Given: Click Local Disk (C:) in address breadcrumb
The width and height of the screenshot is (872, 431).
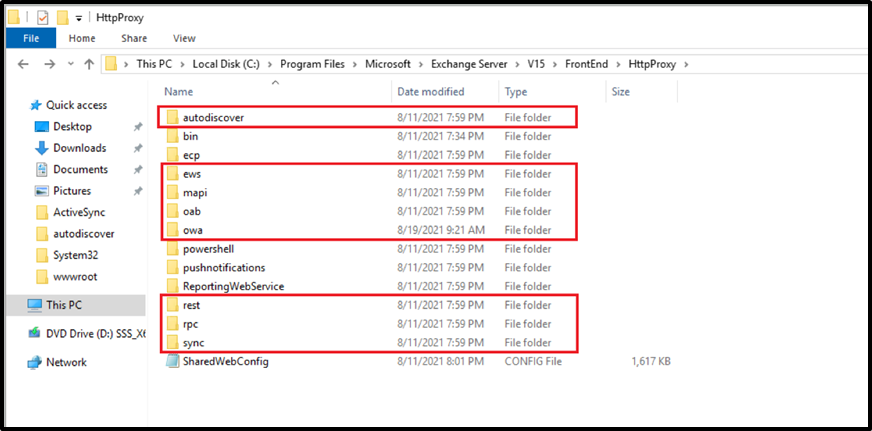Looking at the screenshot, I should point(226,64).
